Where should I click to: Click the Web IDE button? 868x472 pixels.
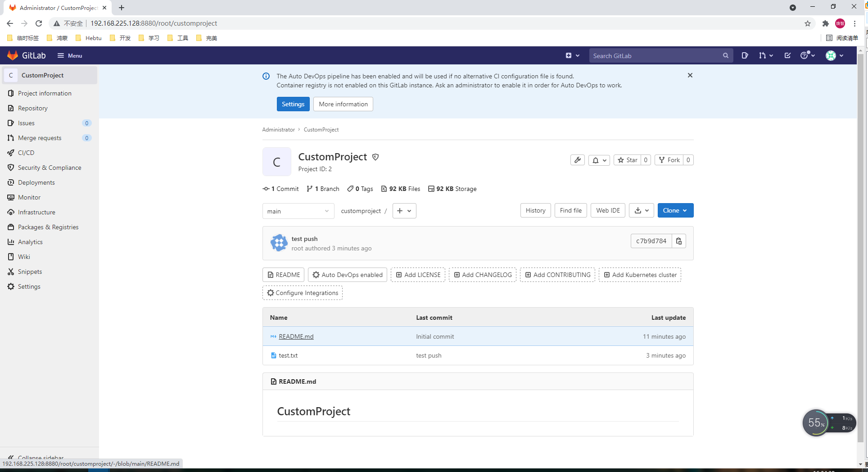tap(608, 210)
